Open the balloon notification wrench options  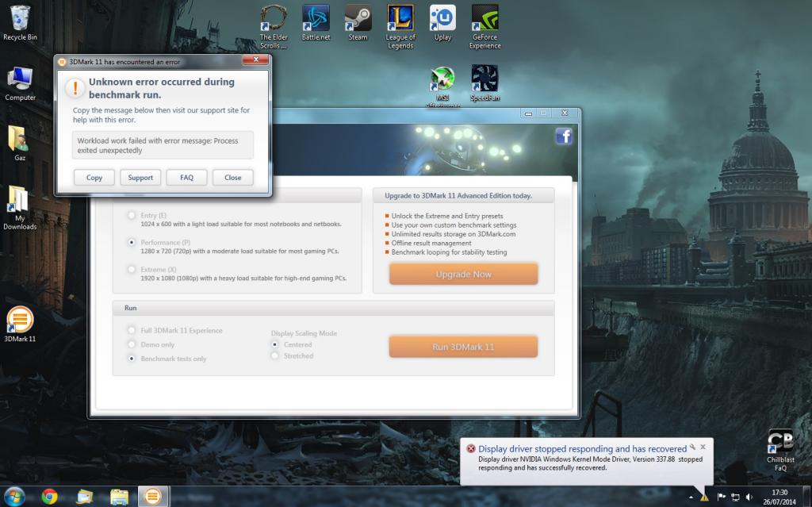pyautogui.click(x=692, y=447)
